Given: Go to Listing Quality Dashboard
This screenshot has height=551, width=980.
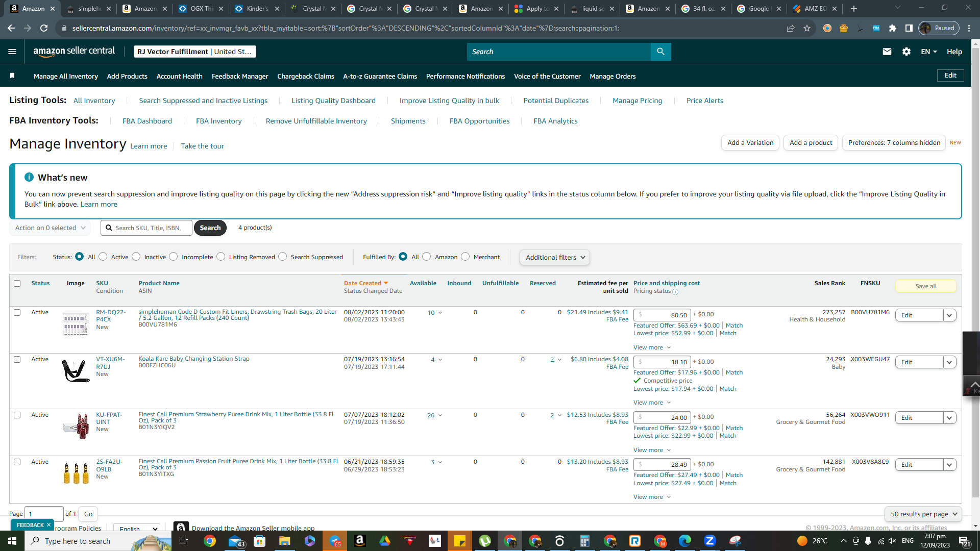Looking at the screenshot, I should click(334, 101).
